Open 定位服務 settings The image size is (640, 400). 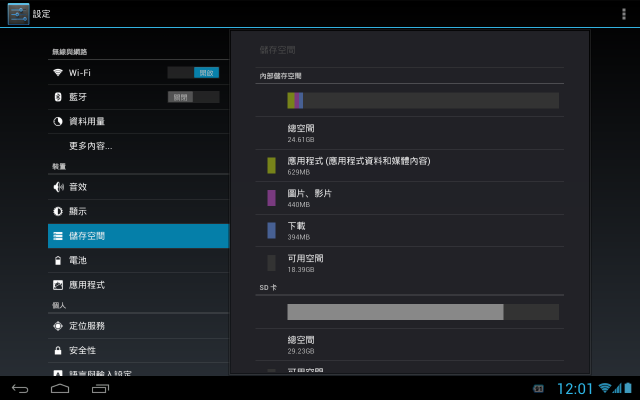point(138,326)
